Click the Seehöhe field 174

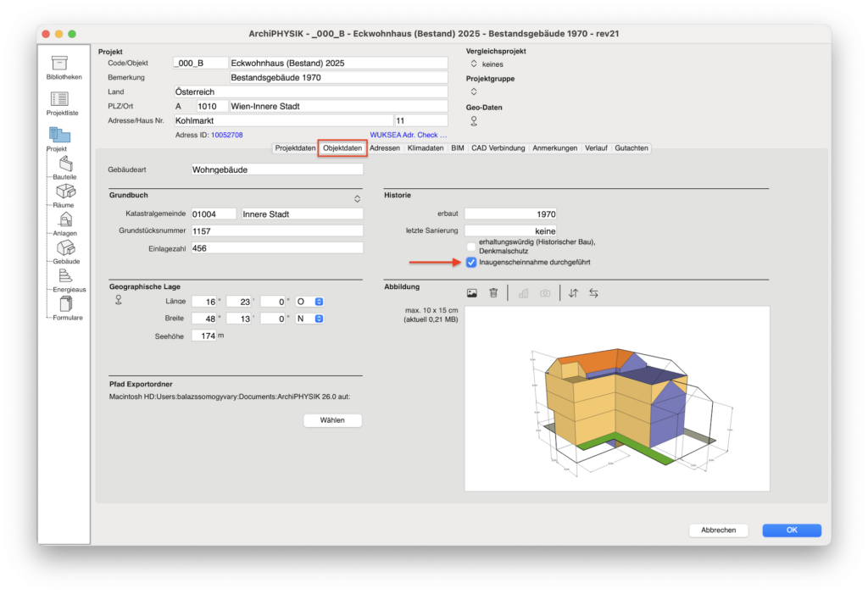(x=204, y=336)
